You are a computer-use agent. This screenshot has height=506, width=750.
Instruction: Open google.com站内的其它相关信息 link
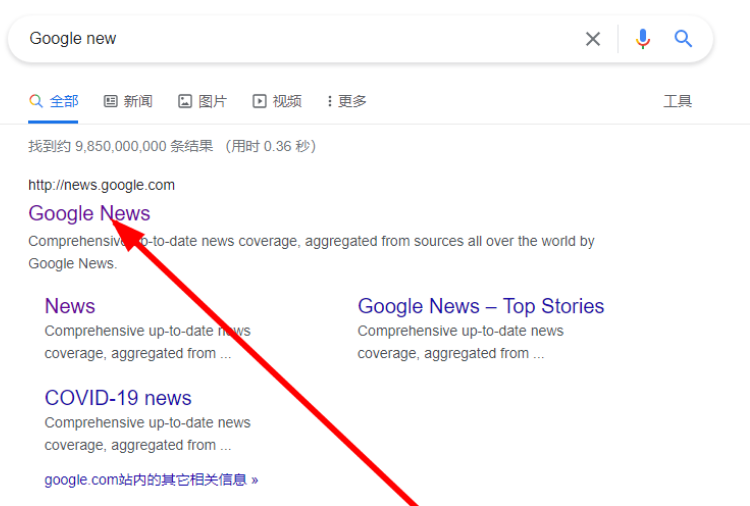click(151, 480)
